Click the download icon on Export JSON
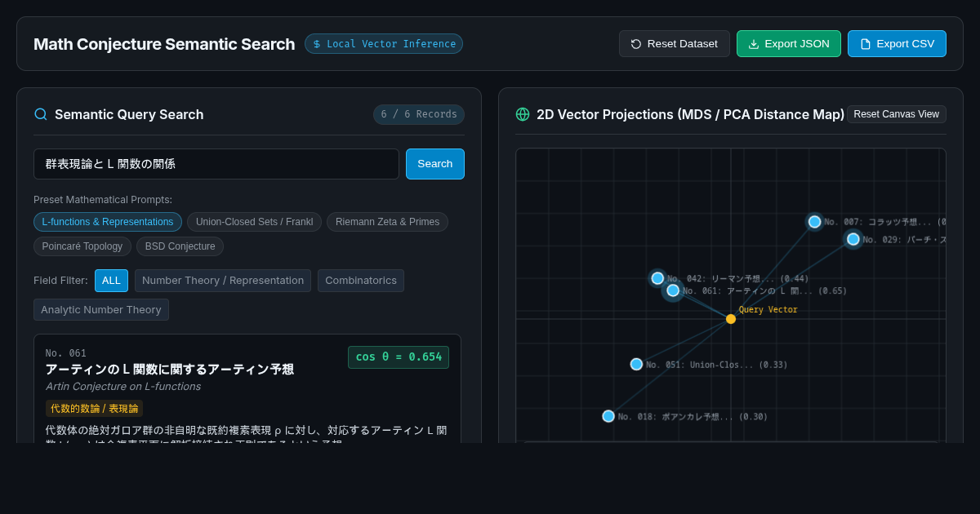The width and height of the screenshot is (980, 514). click(x=754, y=44)
